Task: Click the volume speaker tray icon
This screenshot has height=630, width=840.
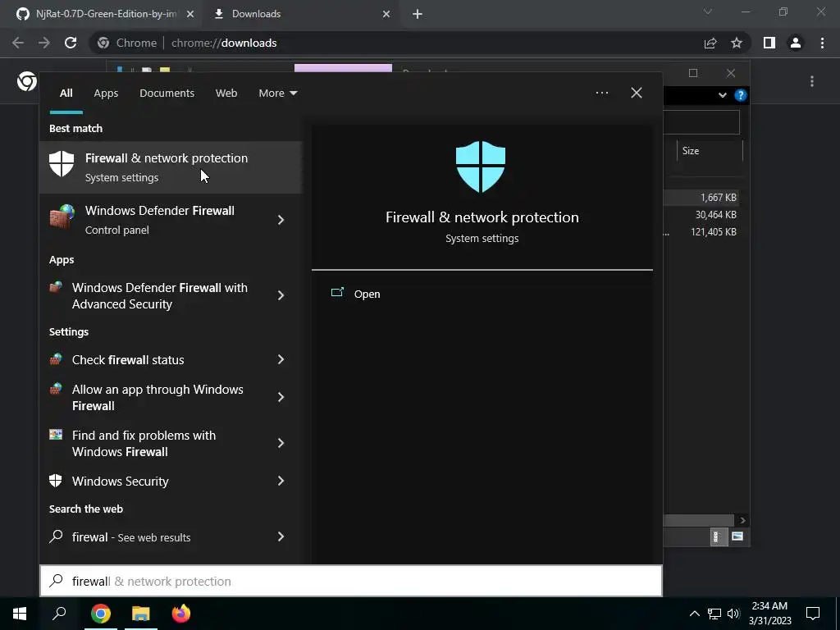Action: click(733, 614)
